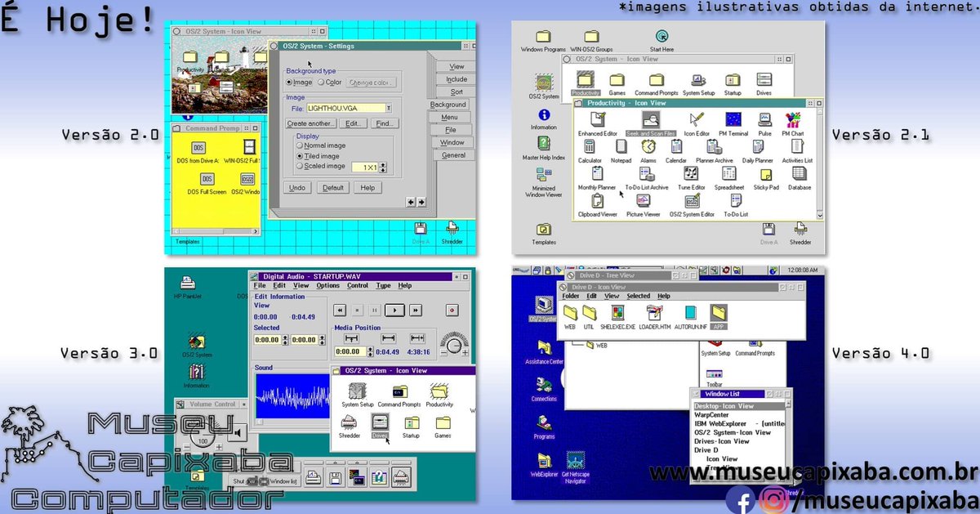The image size is (980, 514).
Task: Open Selected menu in Drive D Icon View
Action: pos(639,296)
